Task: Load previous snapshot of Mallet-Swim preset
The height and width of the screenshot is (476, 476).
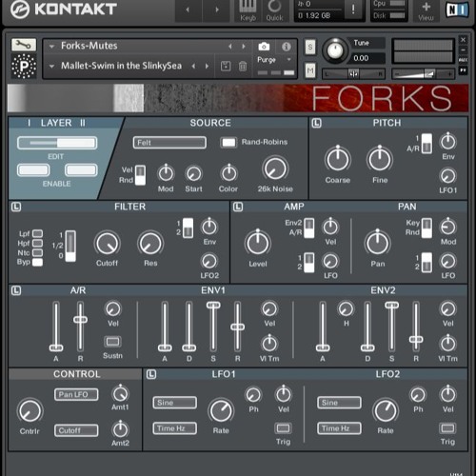Action: coord(193,66)
